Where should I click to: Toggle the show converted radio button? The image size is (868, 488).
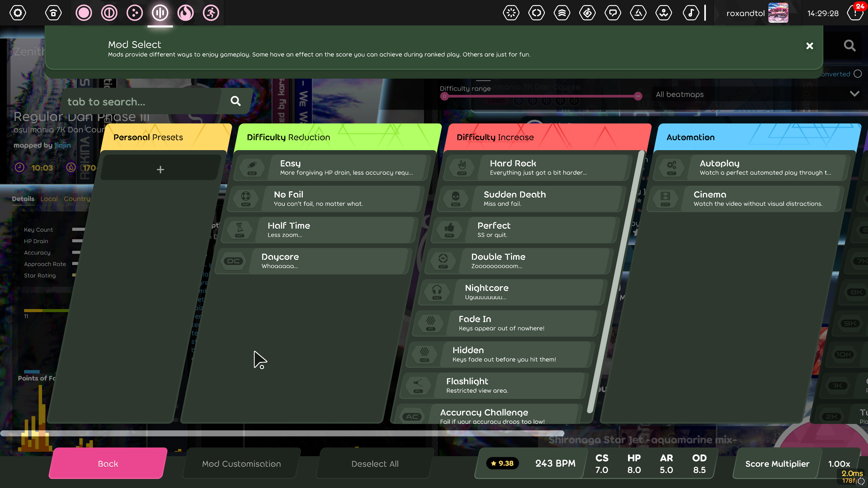pos(857,74)
